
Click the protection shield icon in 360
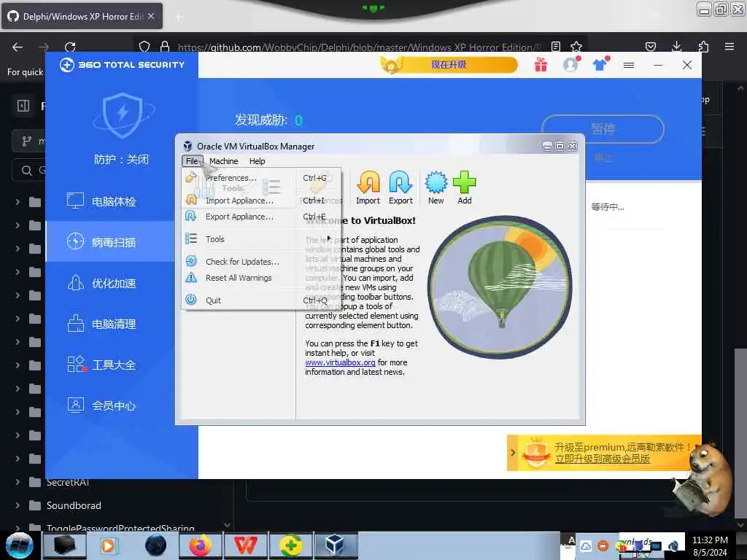click(x=123, y=115)
